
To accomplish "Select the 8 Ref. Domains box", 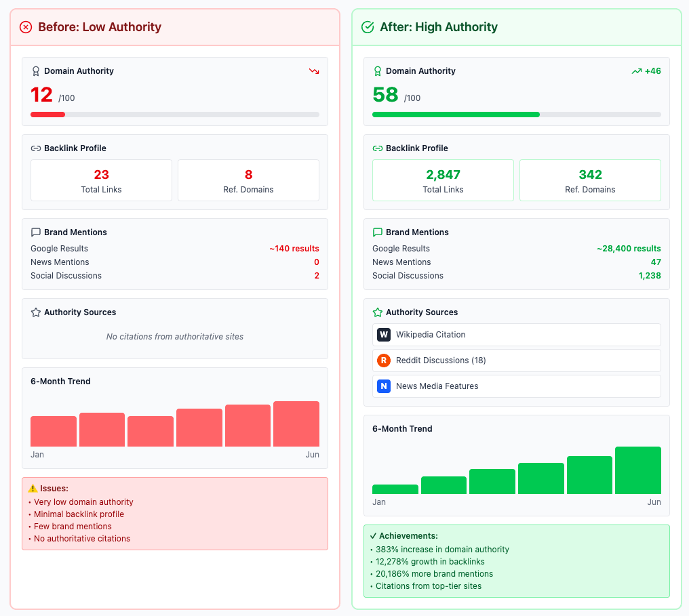I will tap(248, 180).
